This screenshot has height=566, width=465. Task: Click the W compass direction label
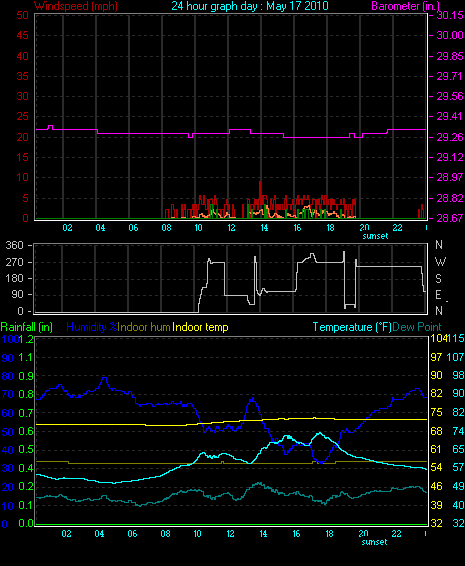[x=440, y=262]
